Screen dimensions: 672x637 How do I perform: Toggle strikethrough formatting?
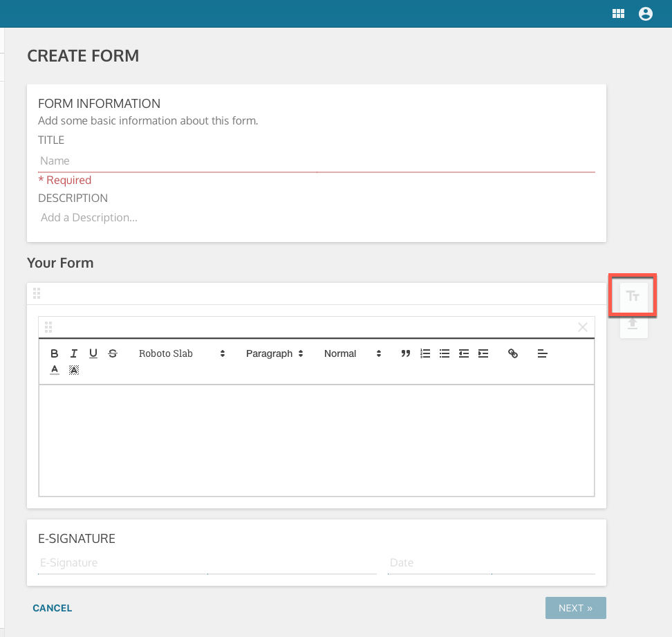(113, 353)
